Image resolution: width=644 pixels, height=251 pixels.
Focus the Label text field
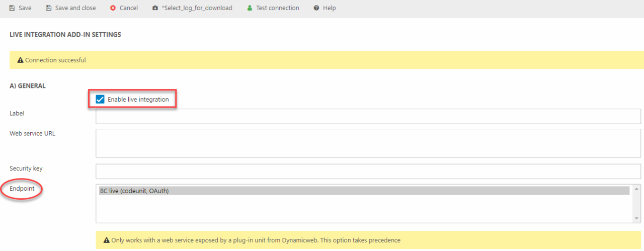(368, 116)
